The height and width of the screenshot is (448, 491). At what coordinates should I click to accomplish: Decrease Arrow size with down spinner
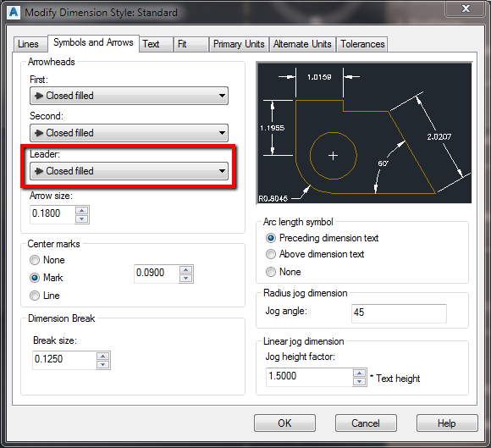pyautogui.click(x=82, y=218)
